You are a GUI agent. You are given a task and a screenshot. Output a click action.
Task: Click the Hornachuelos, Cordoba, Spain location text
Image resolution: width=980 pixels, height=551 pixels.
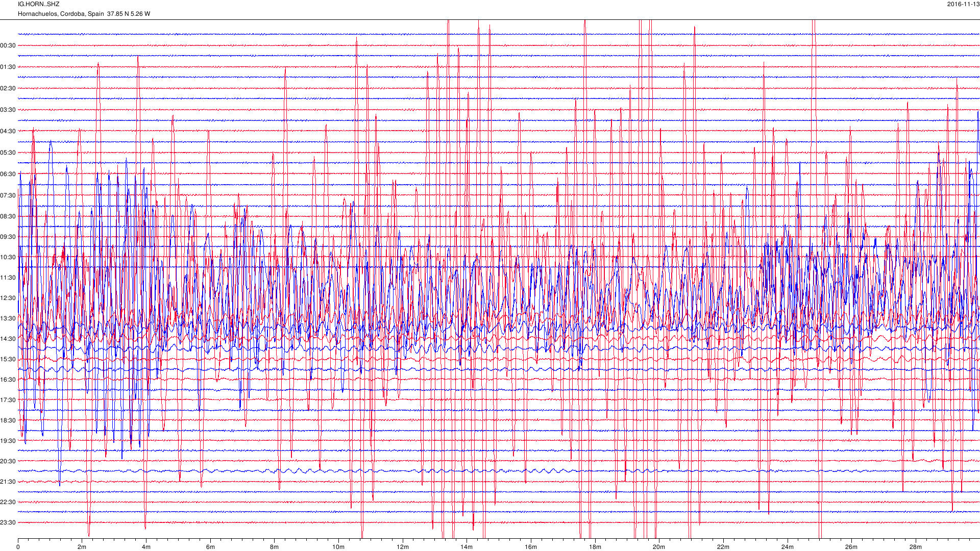coord(61,14)
